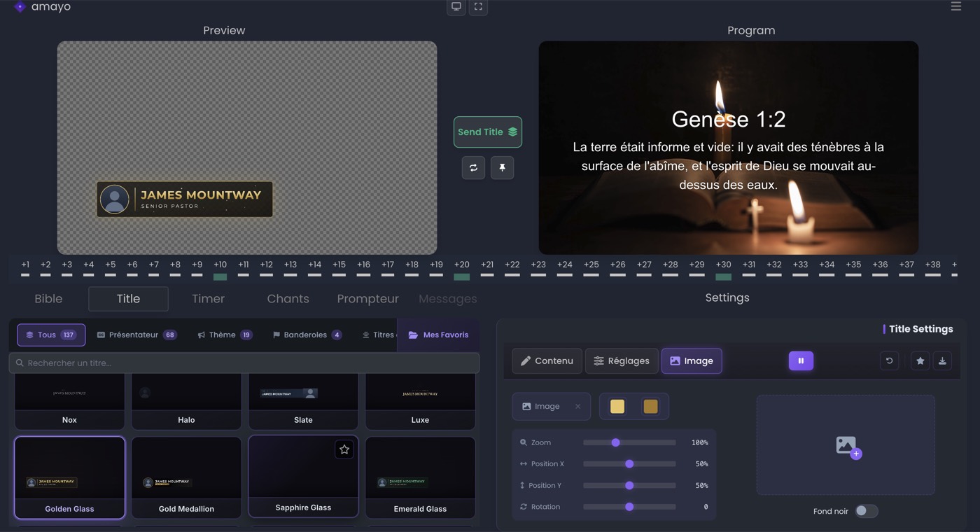The height and width of the screenshot is (532, 980).
Task: Click the amayo logo
Action: [42, 7]
